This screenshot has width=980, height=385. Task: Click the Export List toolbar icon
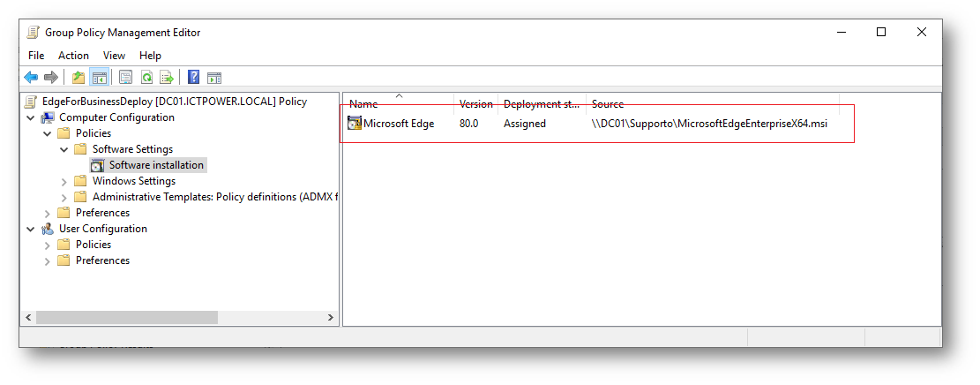click(167, 78)
